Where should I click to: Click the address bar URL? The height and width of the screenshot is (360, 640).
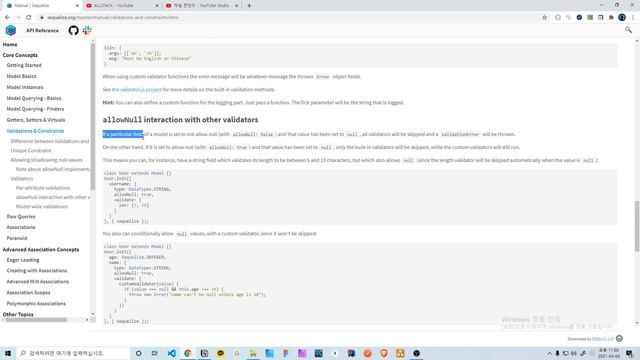coord(113,18)
